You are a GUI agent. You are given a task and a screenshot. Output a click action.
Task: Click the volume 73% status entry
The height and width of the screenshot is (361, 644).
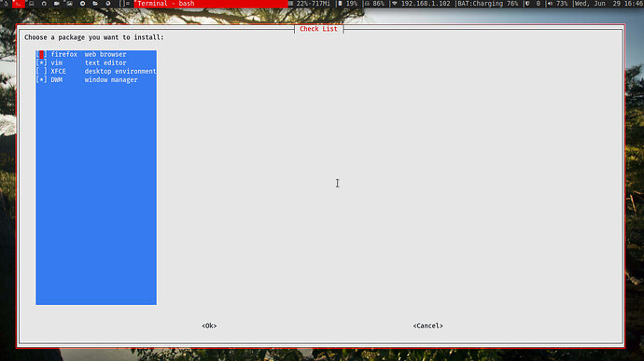pyautogui.click(x=558, y=4)
